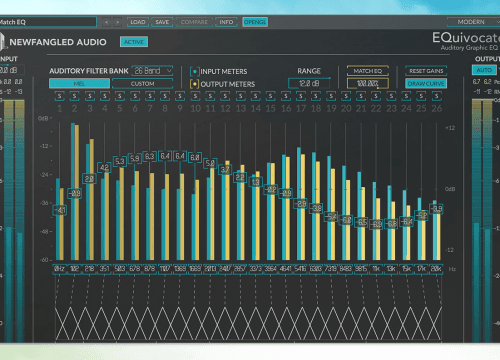Viewport: 500px width, 360px height.
Task: Solo band 22
Action: point(376,96)
